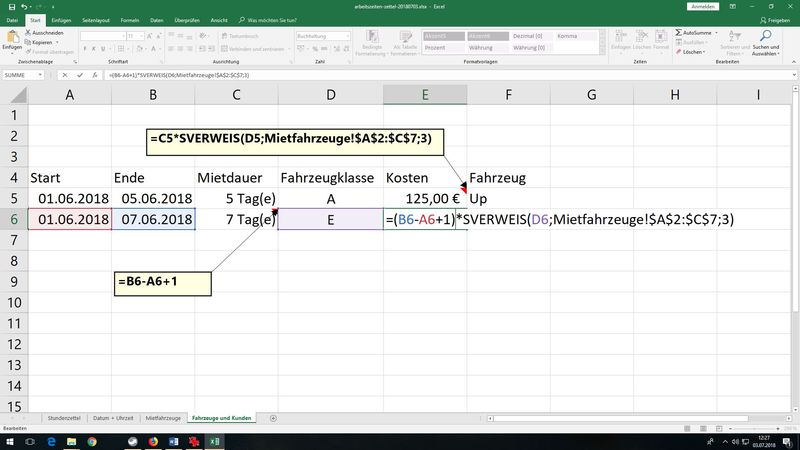This screenshot has width=800, height=450.
Task: Open the Insert Function fx dialog
Action: pyautogui.click(x=94, y=75)
